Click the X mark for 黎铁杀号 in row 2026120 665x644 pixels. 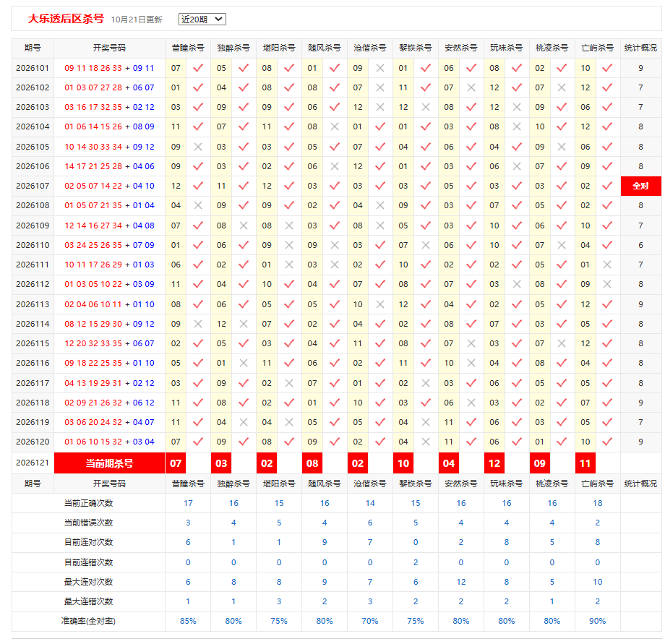tap(425, 442)
